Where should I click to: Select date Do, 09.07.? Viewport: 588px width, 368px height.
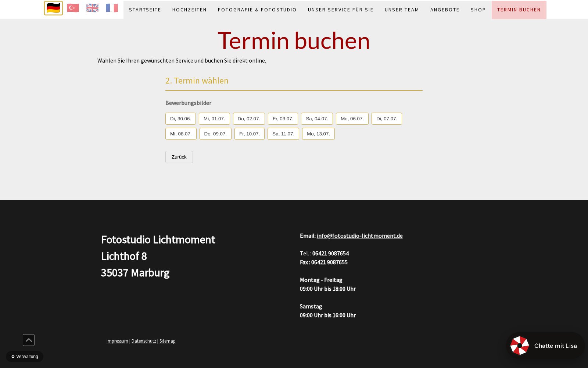tap(215, 134)
